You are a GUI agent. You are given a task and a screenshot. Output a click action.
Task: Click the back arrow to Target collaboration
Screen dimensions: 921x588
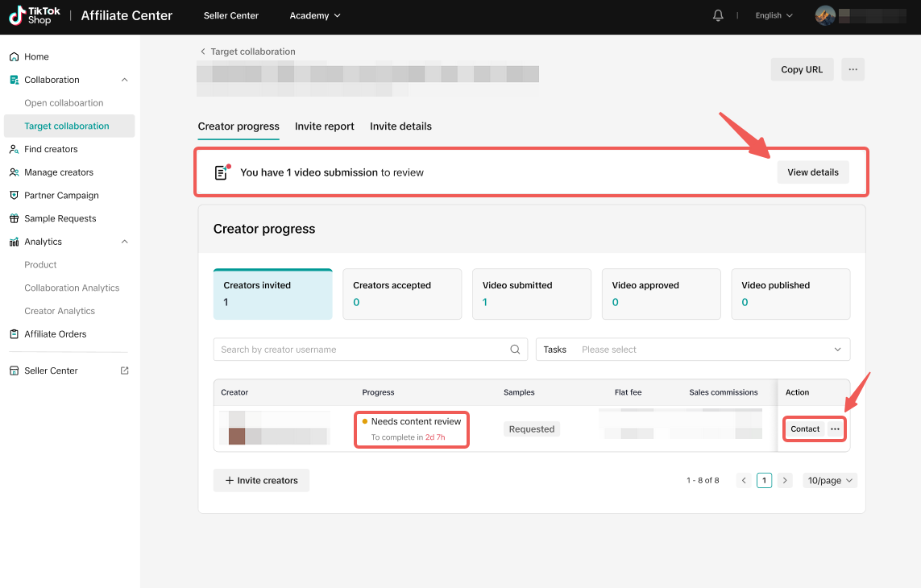(203, 52)
